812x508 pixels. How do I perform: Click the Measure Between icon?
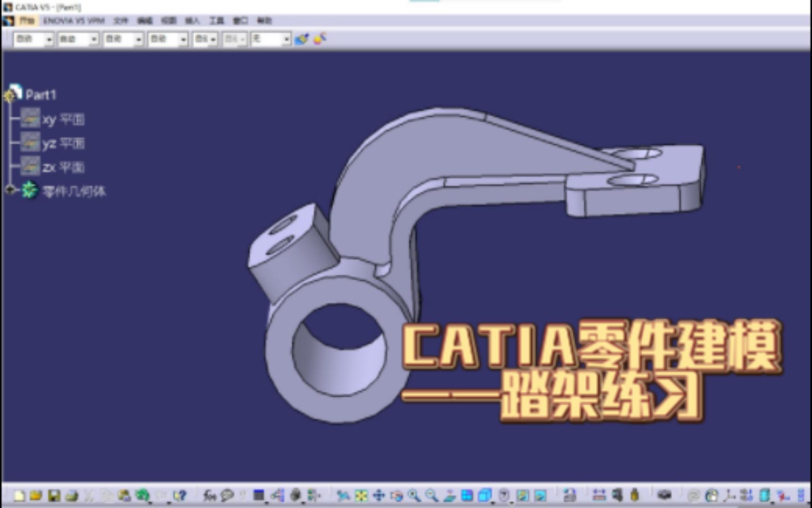599,495
